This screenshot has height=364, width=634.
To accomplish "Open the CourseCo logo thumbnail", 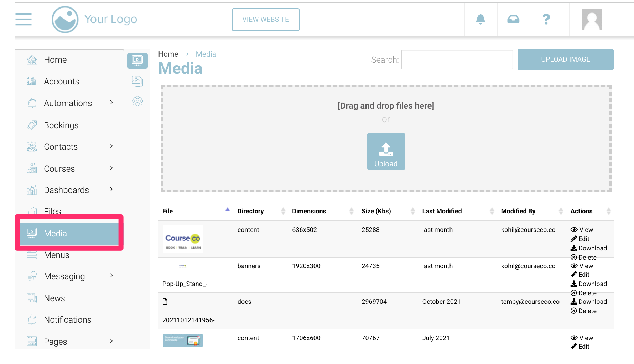I will tap(183, 239).
